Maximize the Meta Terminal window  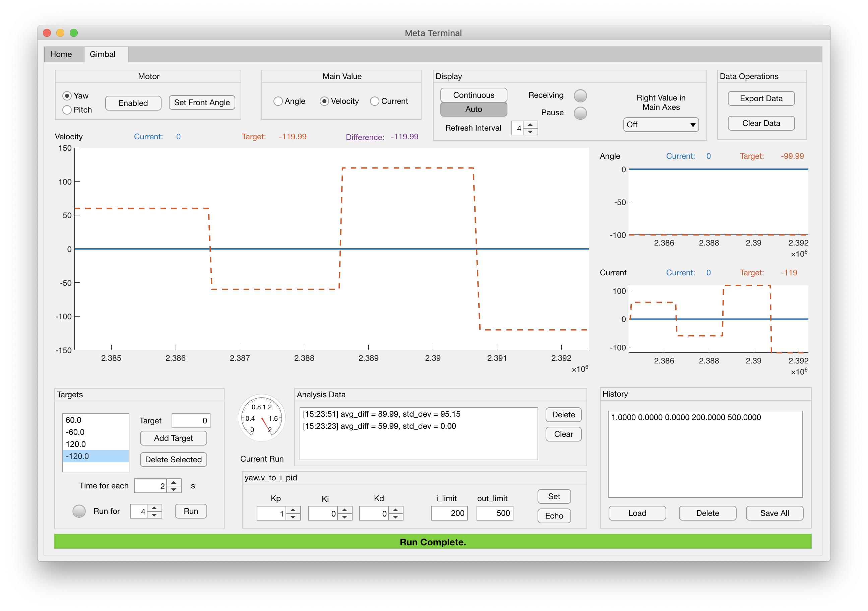pyautogui.click(x=74, y=33)
